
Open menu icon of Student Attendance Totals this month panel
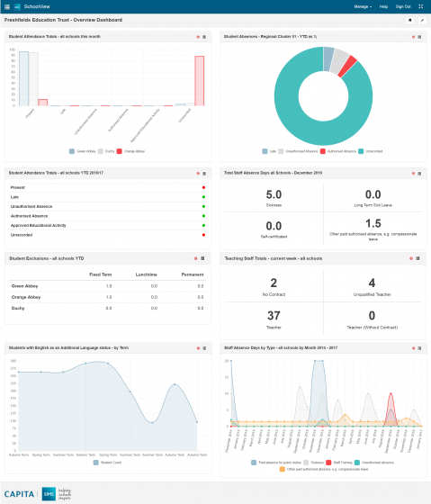pos(204,37)
